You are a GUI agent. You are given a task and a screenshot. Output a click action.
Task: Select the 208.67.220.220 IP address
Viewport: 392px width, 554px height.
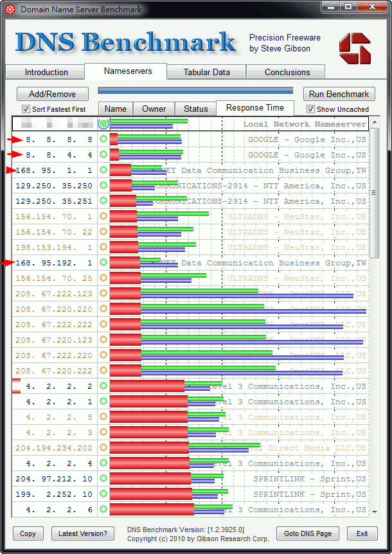[x=54, y=309]
